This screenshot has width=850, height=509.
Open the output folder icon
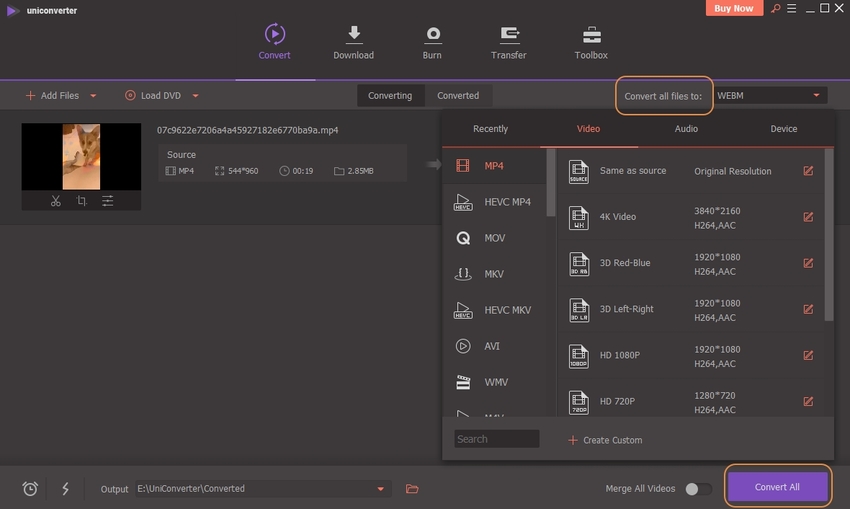[412, 489]
